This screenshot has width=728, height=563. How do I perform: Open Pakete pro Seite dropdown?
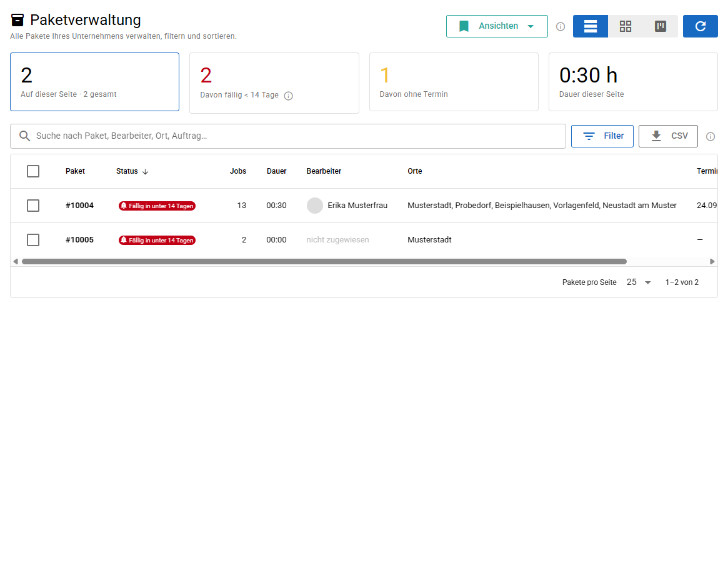pos(639,282)
